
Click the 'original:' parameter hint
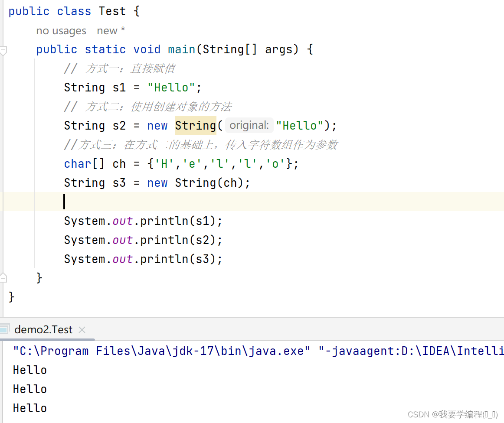coord(249,126)
